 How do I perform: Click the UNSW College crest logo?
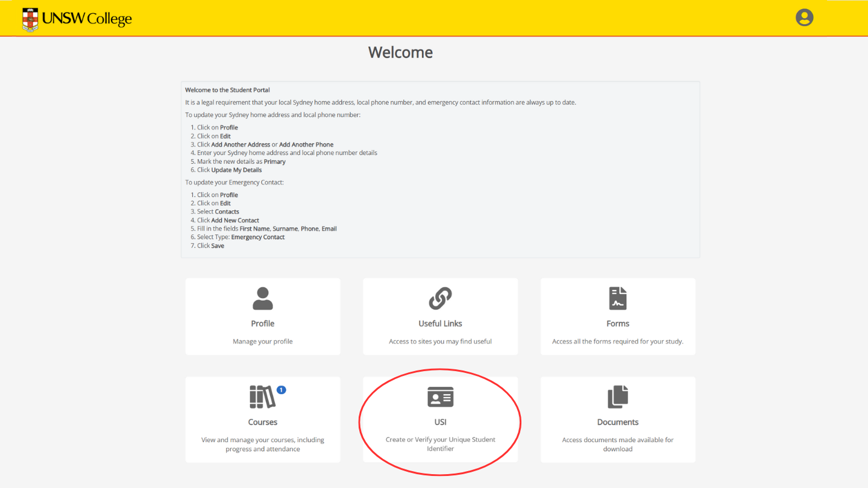point(30,19)
